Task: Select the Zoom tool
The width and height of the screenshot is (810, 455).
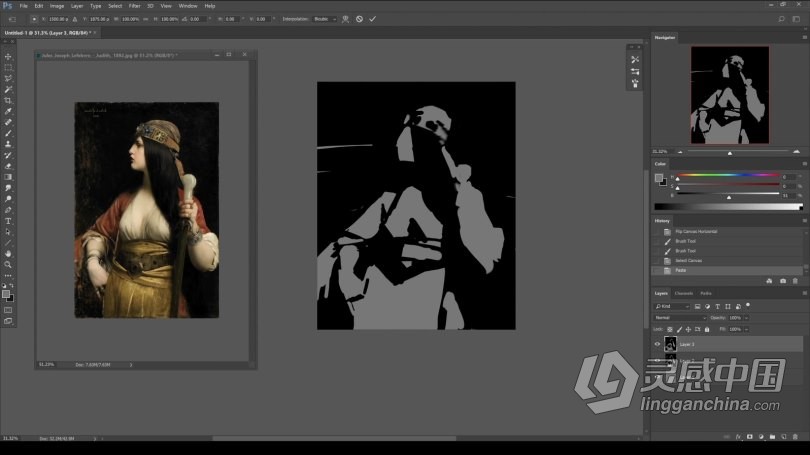Action: click(x=8, y=264)
